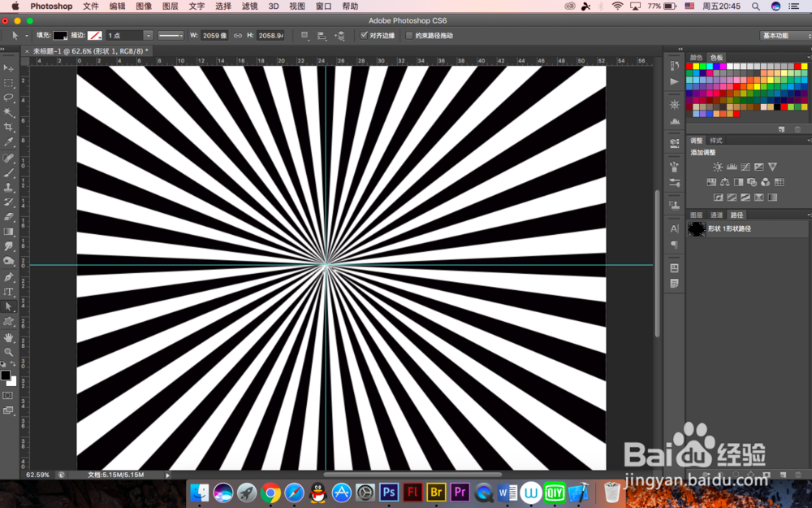Open the 图像 menu

144,7
